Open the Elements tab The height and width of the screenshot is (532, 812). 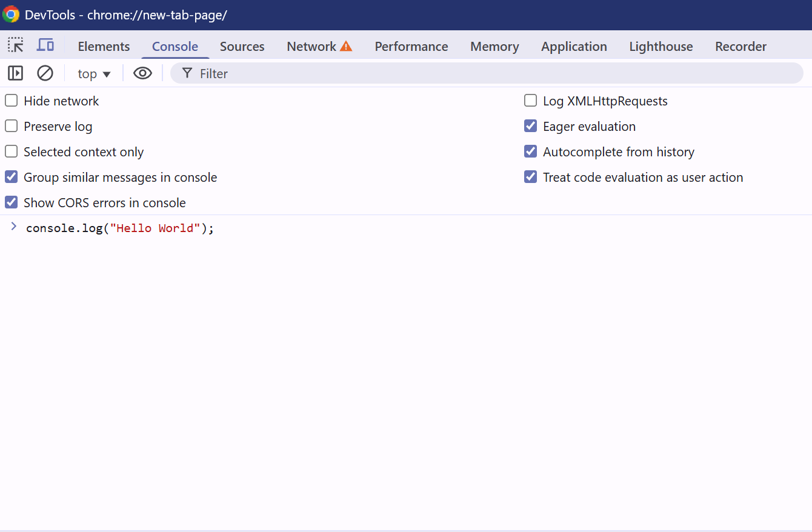104,47
